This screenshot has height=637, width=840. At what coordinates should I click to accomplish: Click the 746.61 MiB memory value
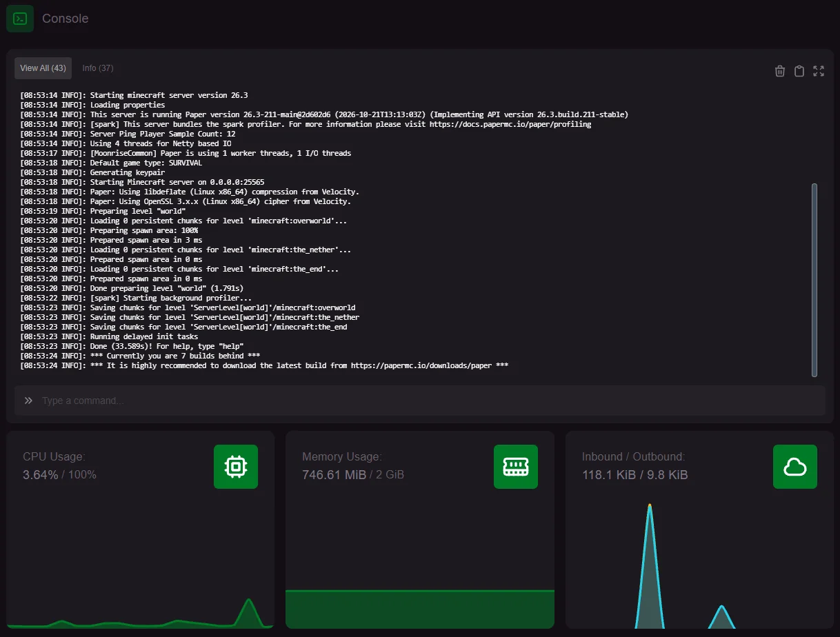click(334, 474)
